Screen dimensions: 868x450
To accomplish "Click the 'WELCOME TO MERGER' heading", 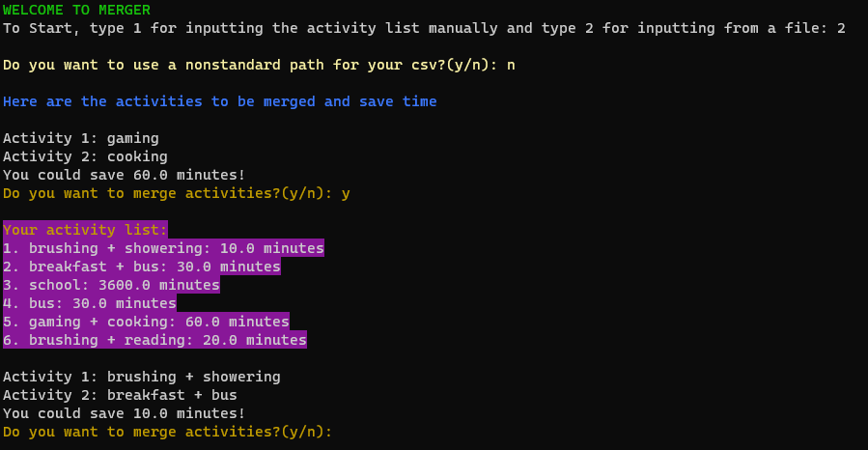I will [76, 10].
